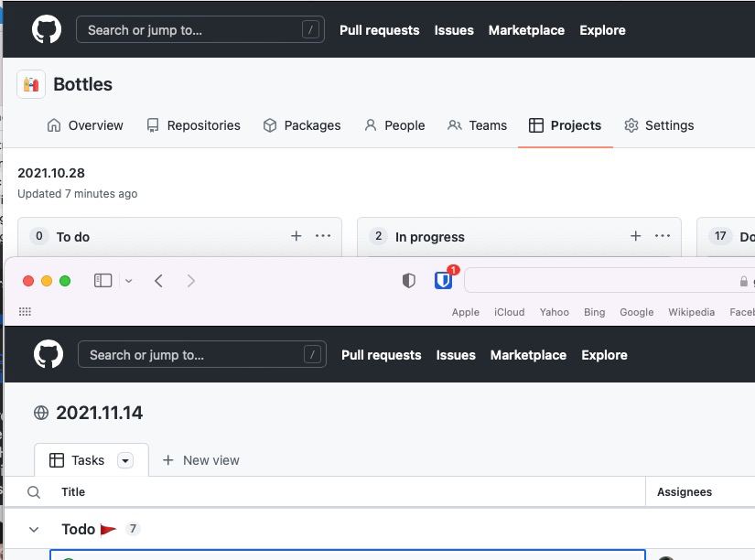The height and width of the screenshot is (560, 755).
Task: Click GitHub logo in the 2021.11.14 window
Action: 49,354
